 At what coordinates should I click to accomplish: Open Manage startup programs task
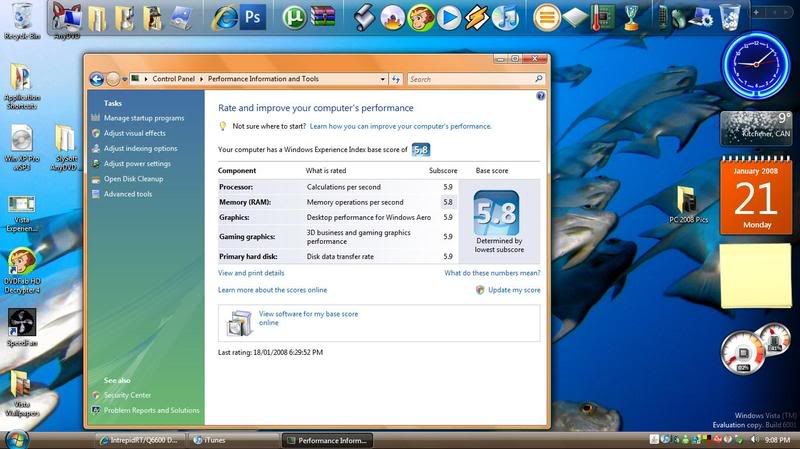click(144, 118)
